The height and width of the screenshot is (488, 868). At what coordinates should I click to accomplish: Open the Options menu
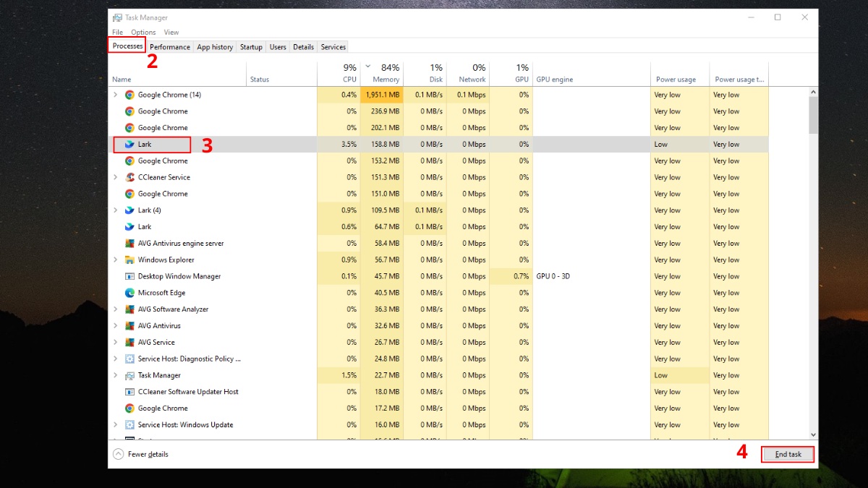(143, 32)
